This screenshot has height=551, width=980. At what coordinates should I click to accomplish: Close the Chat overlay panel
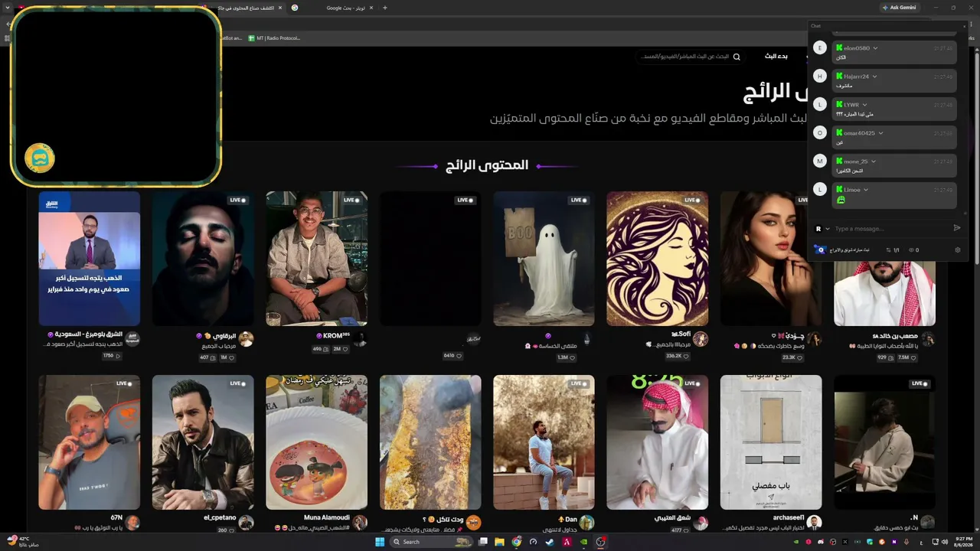pos(964,26)
